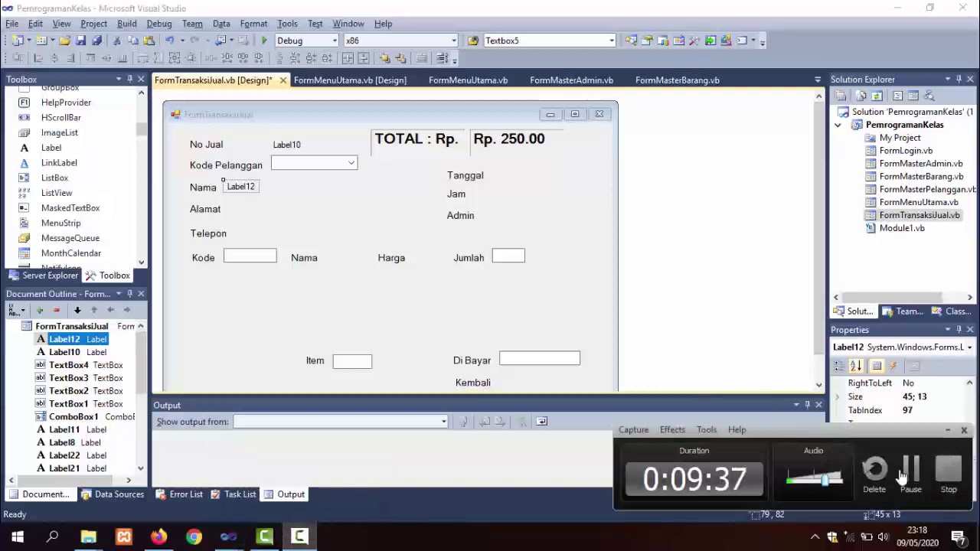The width and height of the screenshot is (980, 551).
Task: Open the Format menu
Action: [x=253, y=24]
